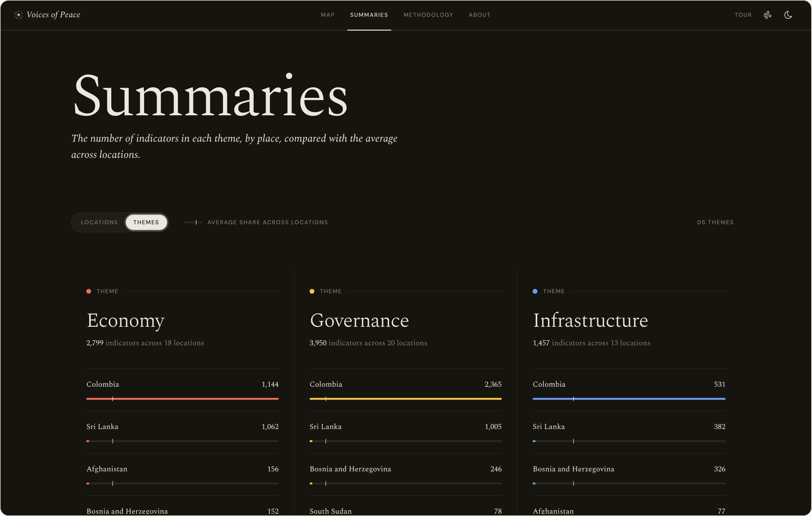Image resolution: width=812 pixels, height=516 pixels.
Task: Select Colombia row under Infrastructure
Action: tap(629, 390)
